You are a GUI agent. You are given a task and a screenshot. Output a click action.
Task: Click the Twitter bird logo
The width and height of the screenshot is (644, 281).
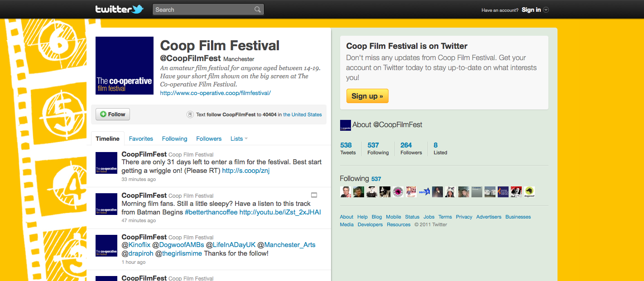[x=136, y=9]
